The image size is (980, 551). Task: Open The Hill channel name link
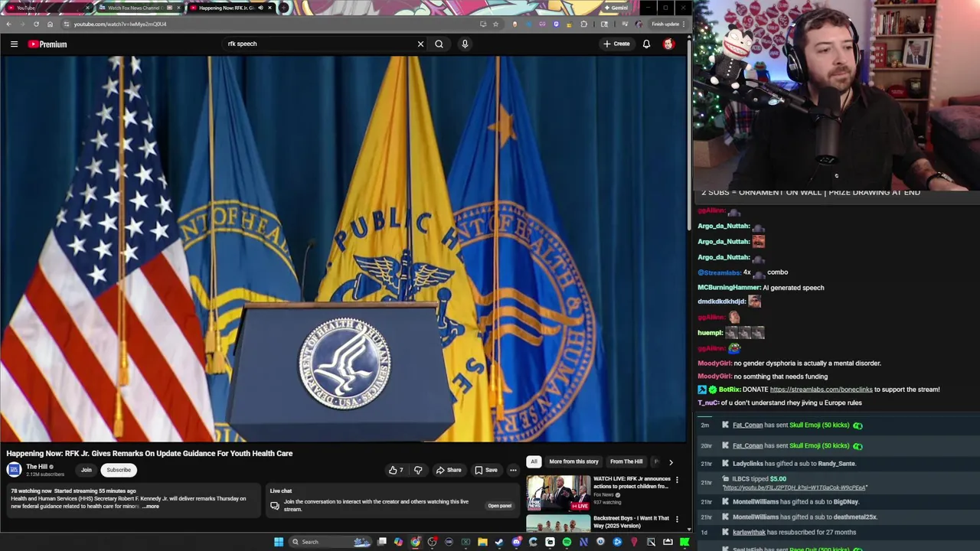coord(37,467)
